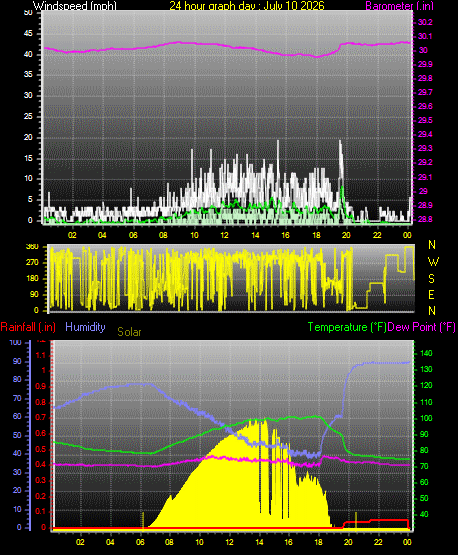Click the '28.8' barometer axis value

(x=425, y=219)
